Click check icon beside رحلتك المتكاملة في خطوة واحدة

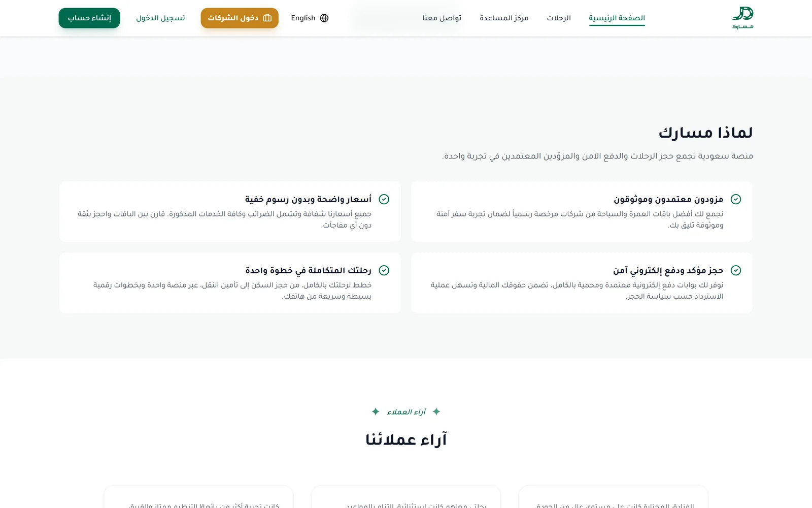tap(384, 270)
